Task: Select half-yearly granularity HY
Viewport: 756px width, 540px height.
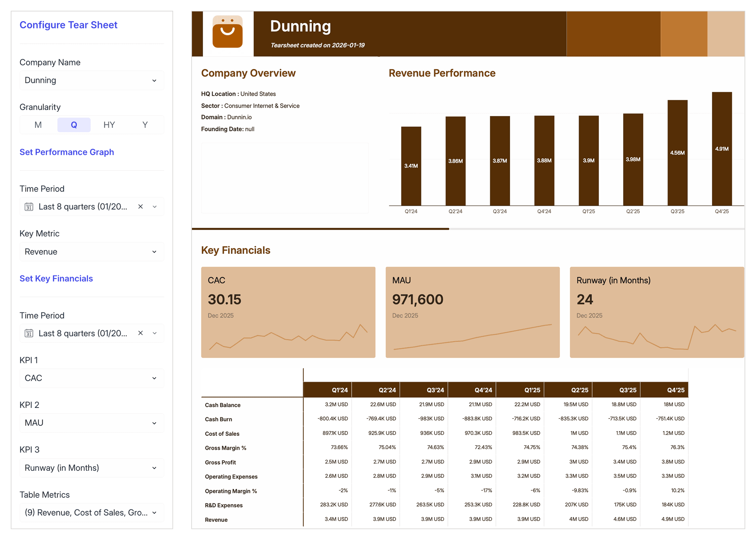Action: [x=109, y=125]
